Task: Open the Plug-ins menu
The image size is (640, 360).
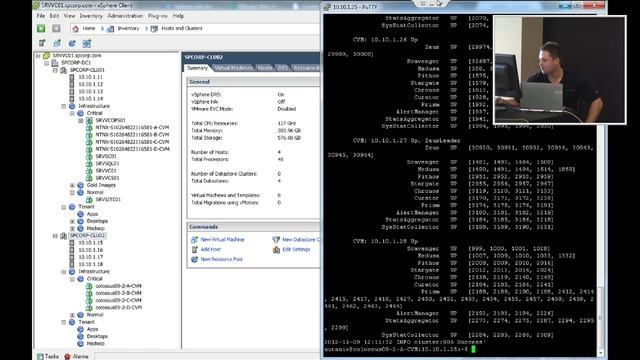Action: click(x=158, y=16)
